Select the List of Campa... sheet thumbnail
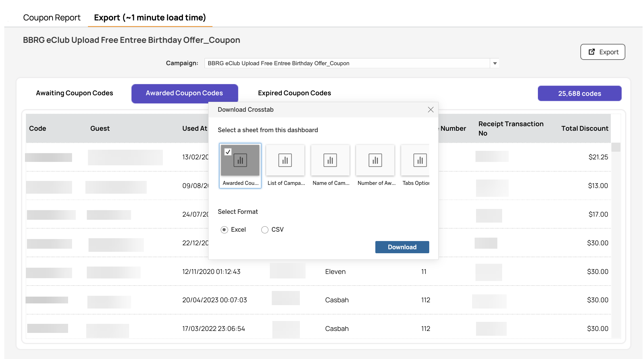This screenshot has height=359, width=644. [x=285, y=166]
